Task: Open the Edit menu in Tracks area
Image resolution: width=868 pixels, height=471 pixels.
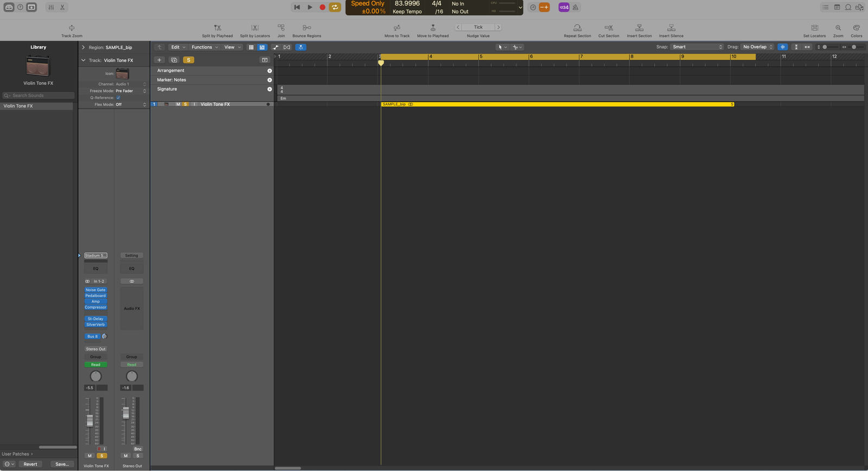Action: coord(177,47)
